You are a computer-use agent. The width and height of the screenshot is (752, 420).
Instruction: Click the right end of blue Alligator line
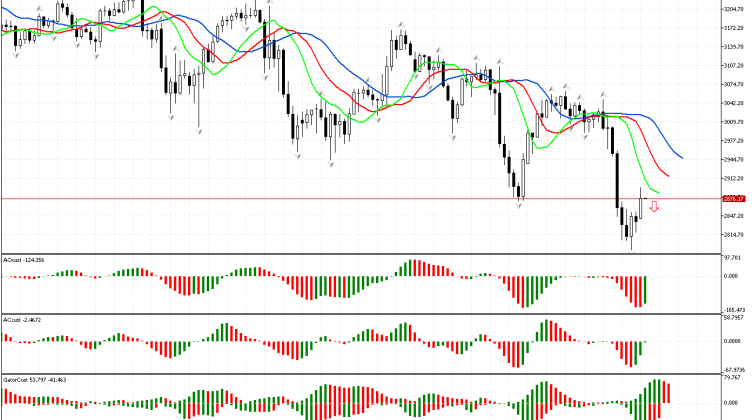682,157
